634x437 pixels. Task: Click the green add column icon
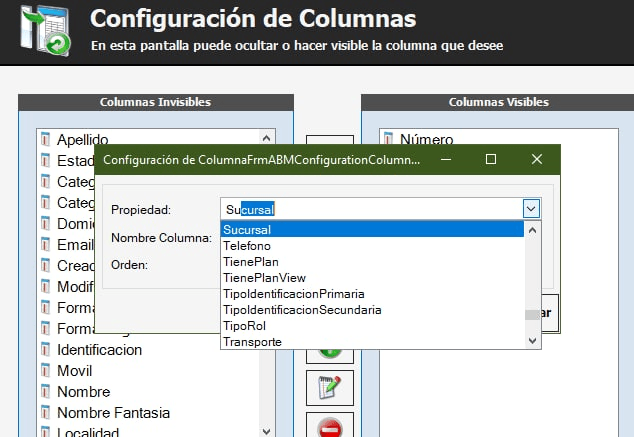coord(329,352)
